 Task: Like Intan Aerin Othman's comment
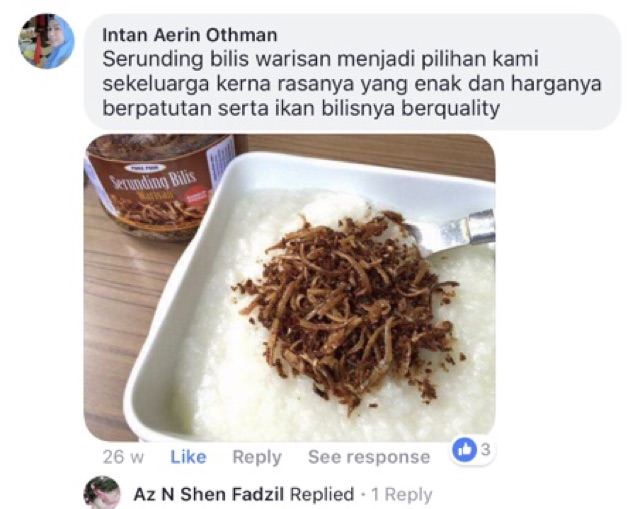pyautogui.click(x=188, y=457)
